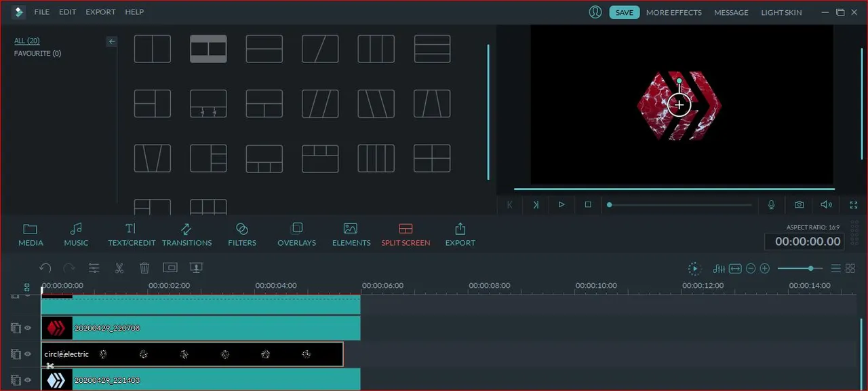Image resolution: width=868 pixels, height=391 pixels.
Task: Switch to LIGHT SKIN theme
Action: click(x=781, y=12)
